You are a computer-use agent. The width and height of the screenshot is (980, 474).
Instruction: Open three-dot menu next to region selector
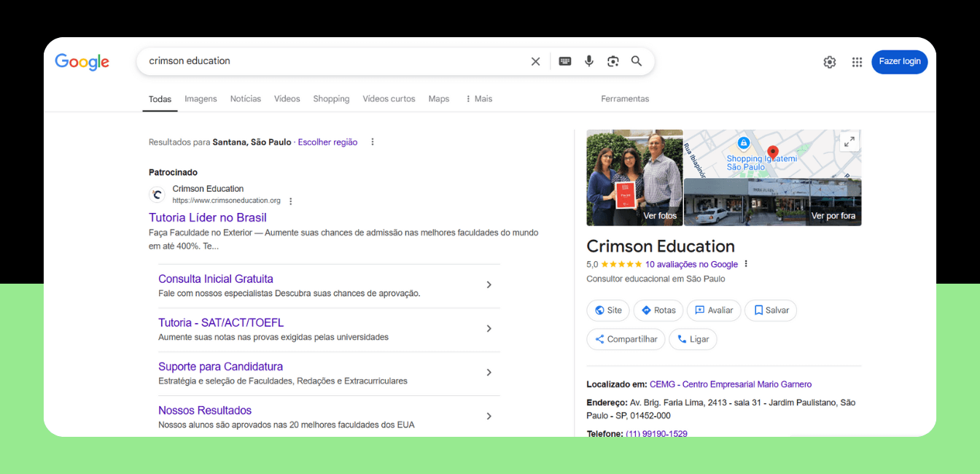373,142
